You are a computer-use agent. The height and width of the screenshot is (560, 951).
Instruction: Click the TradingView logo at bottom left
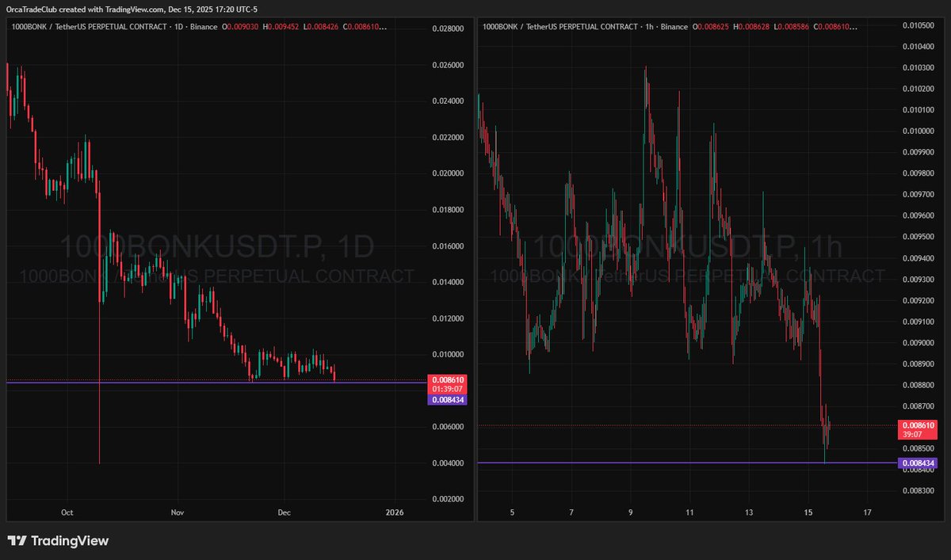coord(58,541)
